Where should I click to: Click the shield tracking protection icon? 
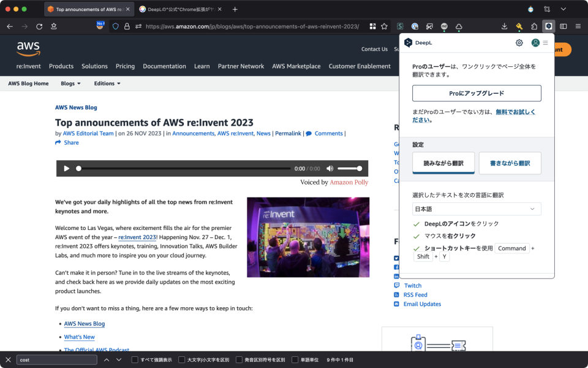coord(115,26)
